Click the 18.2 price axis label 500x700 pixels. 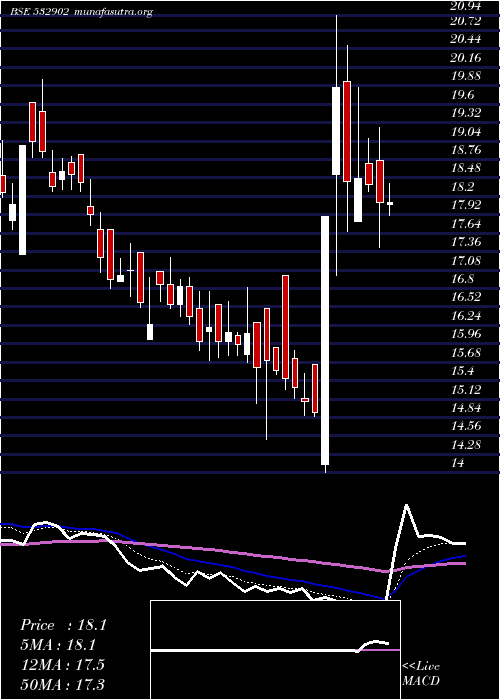point(463,187)
